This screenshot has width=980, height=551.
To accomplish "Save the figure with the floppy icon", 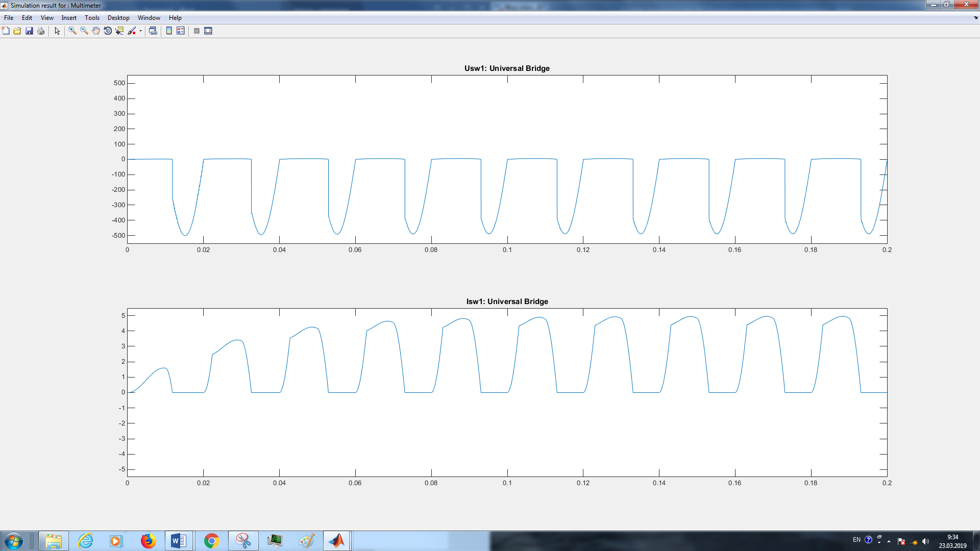I will click(x=29, y=31).
